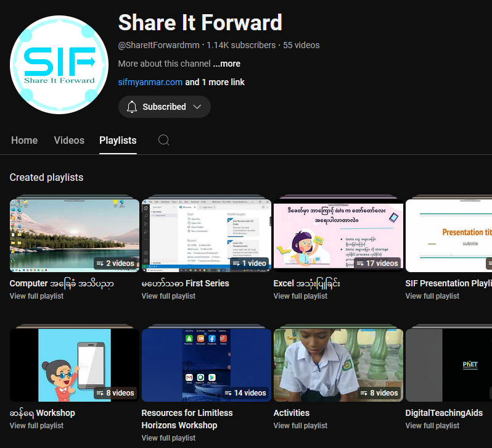Viewport: 492px width, 448px height.
Task: Click the 'First Series' playlist title
Action: [x=185, y=283]
